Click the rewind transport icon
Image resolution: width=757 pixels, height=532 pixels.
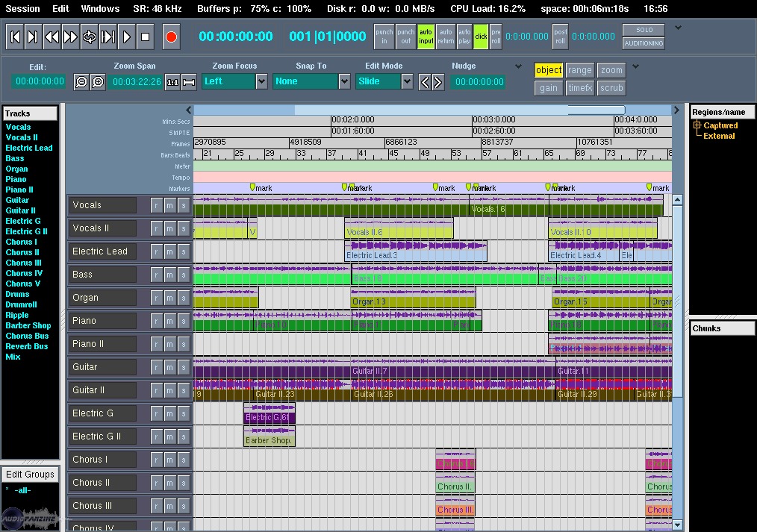(x=52, y=37)
